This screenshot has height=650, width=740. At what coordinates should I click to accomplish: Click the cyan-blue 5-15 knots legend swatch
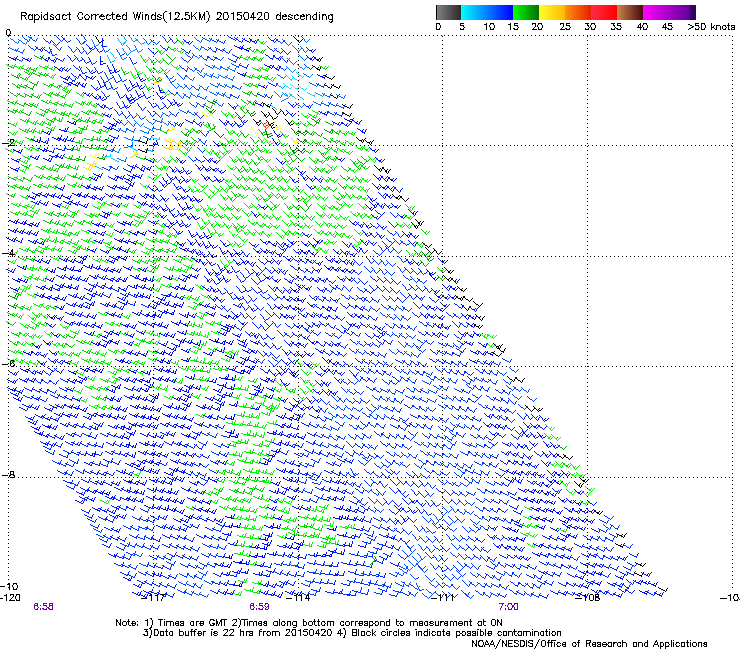point(487,12)
